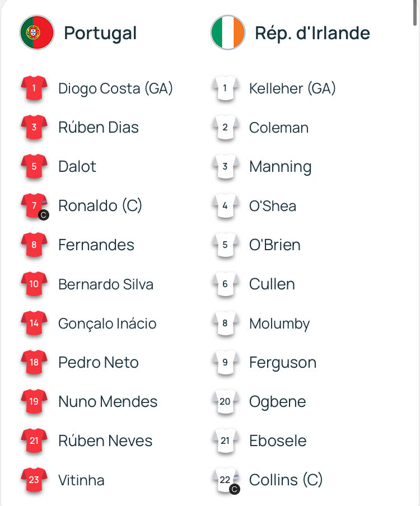Image resolution: width=420 pixels, height=506 pixels.
Task: Click Ogbene's number 20 jersey icon
Action: (x=225, y=402)
